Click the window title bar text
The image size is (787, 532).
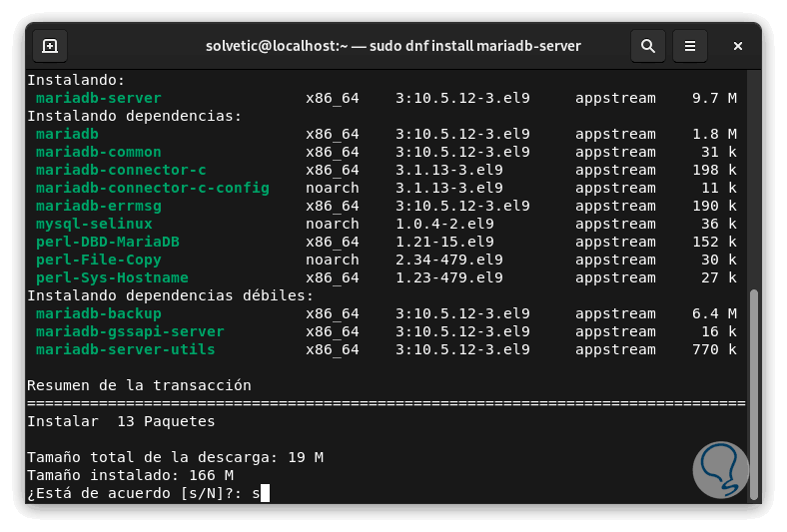(x=393, y=46)
